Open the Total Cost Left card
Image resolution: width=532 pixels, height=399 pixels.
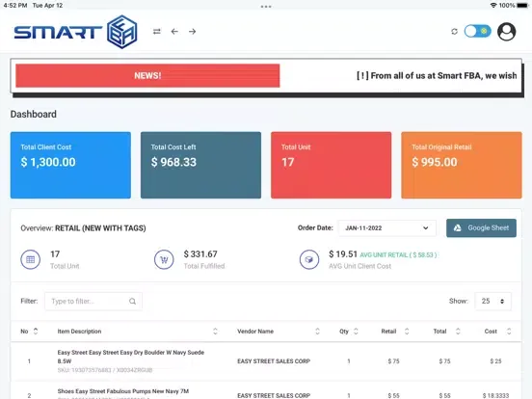click(200, 165)
